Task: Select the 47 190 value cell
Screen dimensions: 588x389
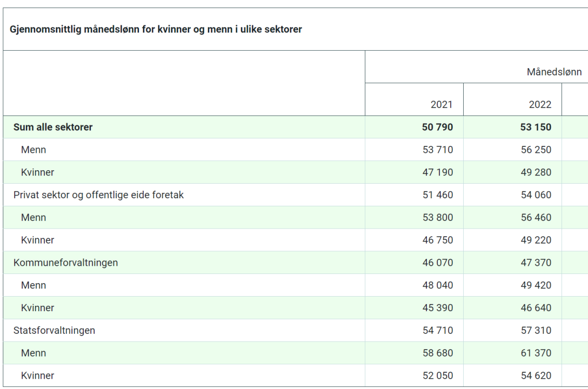Action: (x=438, y=173)
